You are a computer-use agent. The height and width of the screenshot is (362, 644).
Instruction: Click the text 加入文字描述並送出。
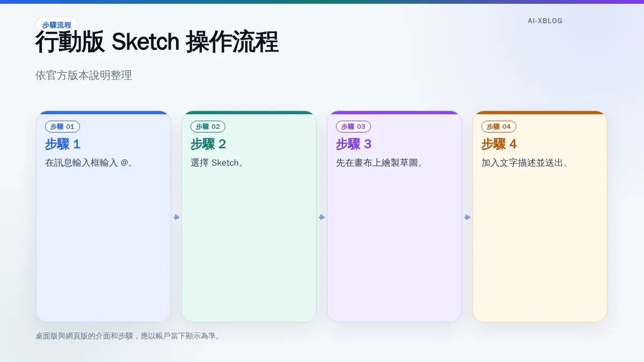(x=525, y=163)
